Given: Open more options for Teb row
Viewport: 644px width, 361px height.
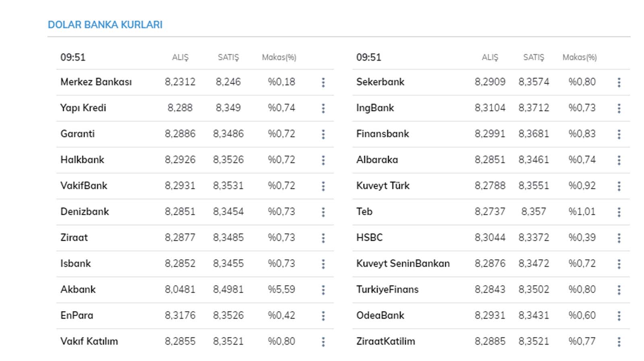Looking at the screenshot, I should 619,212.
